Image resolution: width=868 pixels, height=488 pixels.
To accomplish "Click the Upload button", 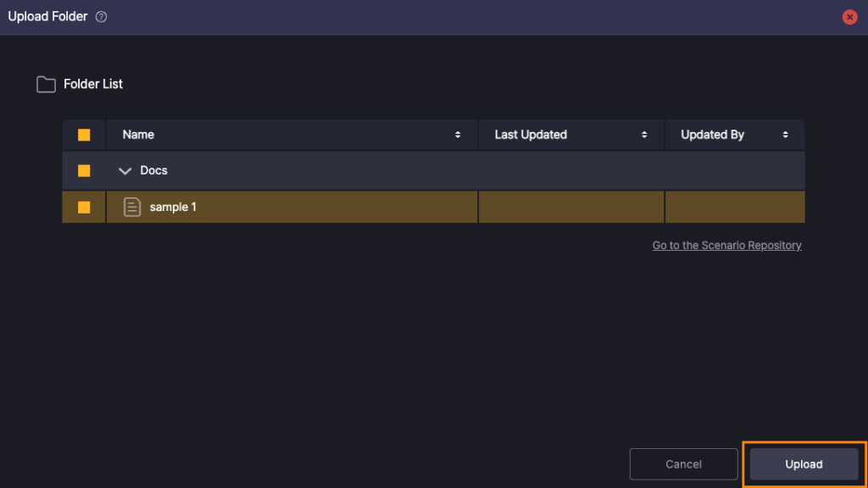I will tap(804, 464).
